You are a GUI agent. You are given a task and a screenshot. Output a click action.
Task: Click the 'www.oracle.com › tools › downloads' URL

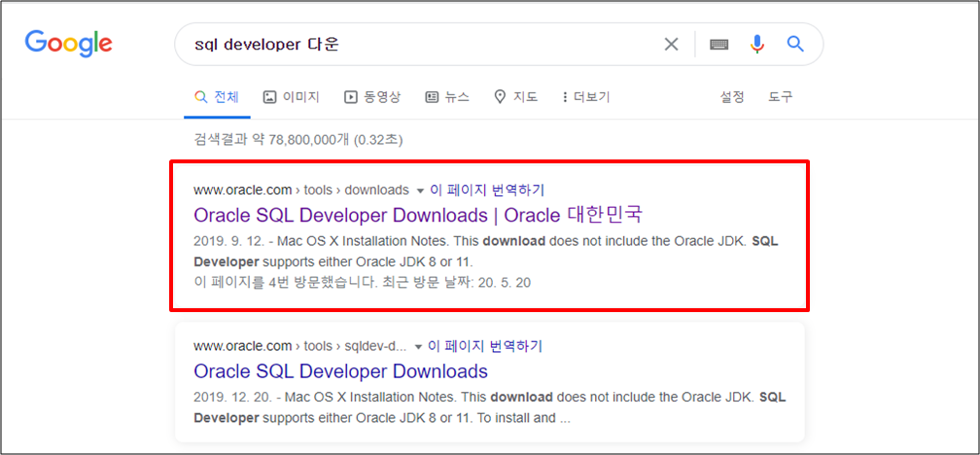(x=301, y=190)
